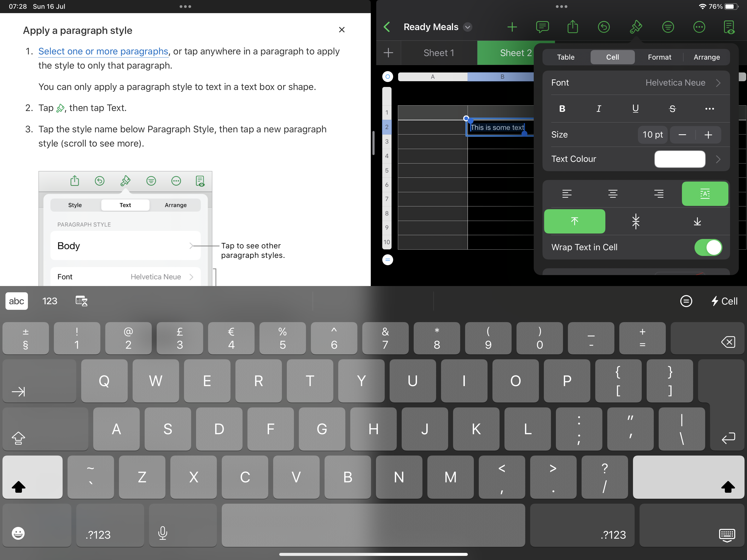Select the Sheet 1 tab
The image size is (747, 560).
pyautogui.click(x=439, y=53)
